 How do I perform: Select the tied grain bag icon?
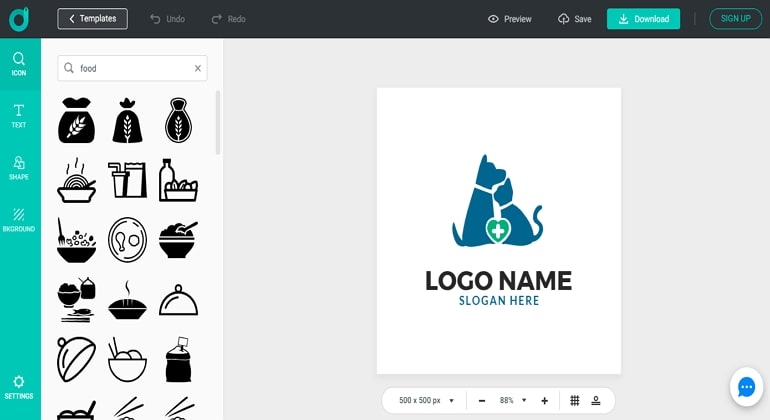point(127,120)
